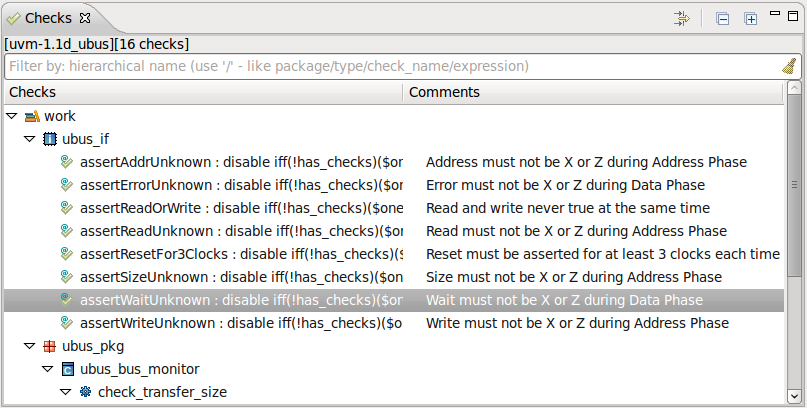The height and width of the screenshot is (408, 807).
Task: Click the ubus_pkg package icon
Action: [49, 347]
